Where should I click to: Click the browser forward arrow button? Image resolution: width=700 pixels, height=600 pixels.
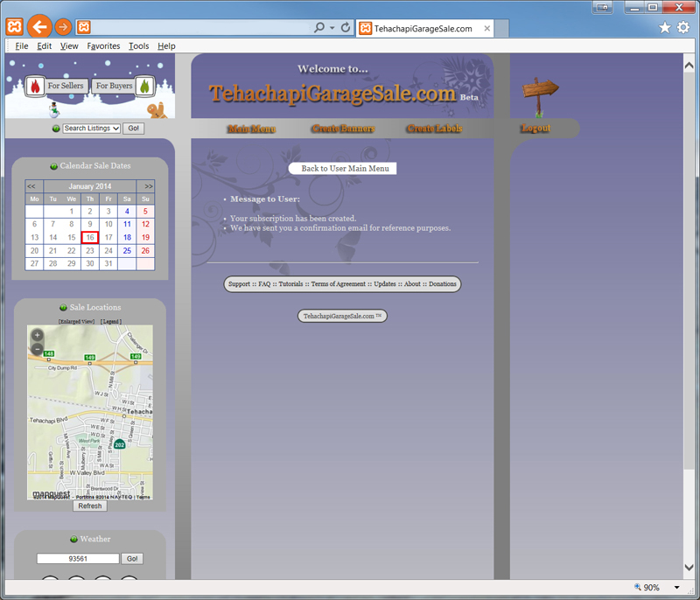coord(63,28)
